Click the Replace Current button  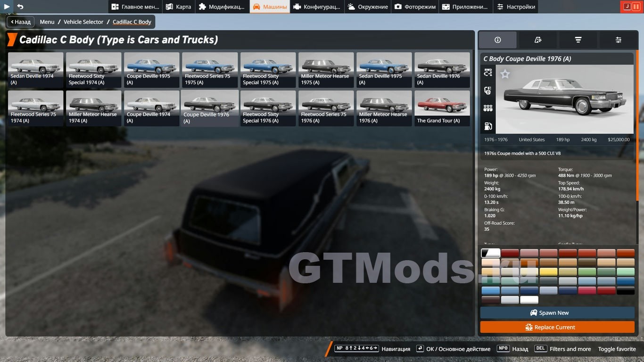tap(557, 327)
